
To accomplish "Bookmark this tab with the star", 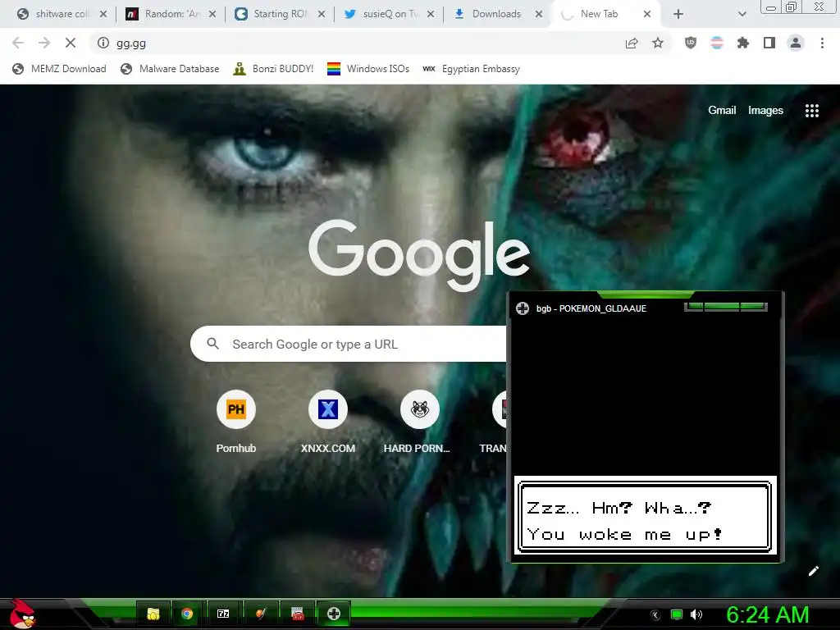I will (x=658, y=43).
